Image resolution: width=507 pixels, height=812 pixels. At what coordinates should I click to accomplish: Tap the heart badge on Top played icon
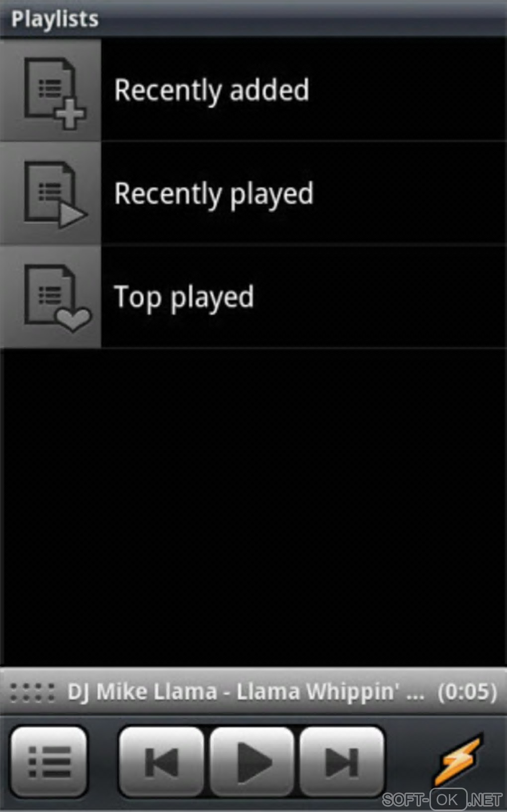[x=73, y=320]
